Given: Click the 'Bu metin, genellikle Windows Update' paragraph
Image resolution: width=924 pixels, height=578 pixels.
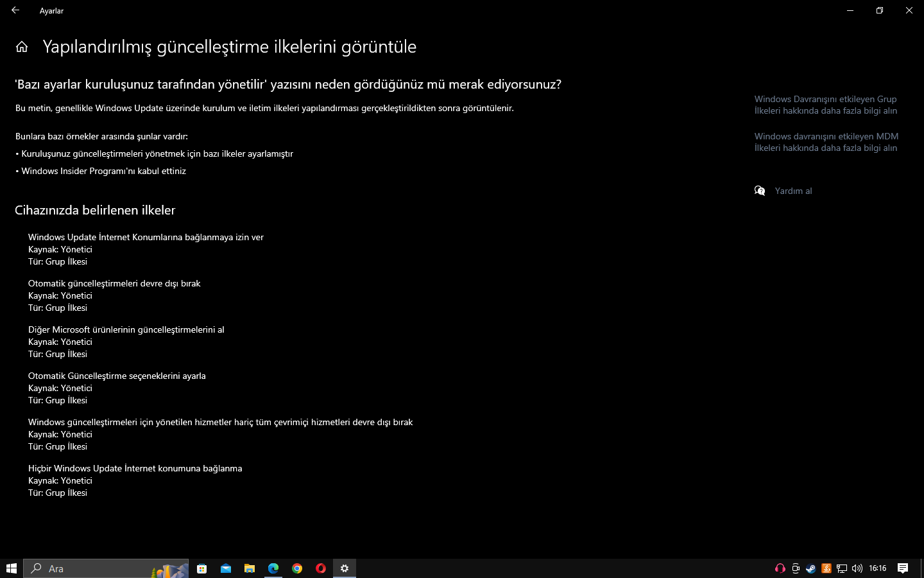Looking at the screenshot, I should pos(264,108).
